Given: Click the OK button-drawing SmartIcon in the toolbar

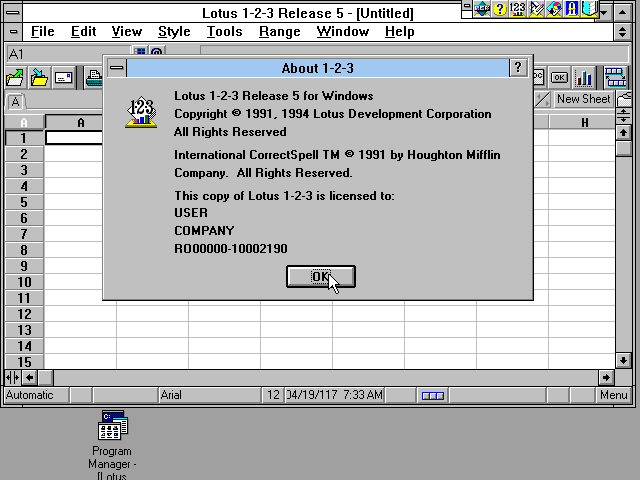Looking at the screenshot, I should coord(559,78).
